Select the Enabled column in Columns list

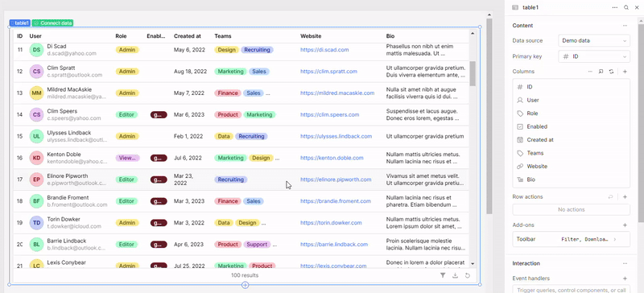coord(572,126)
